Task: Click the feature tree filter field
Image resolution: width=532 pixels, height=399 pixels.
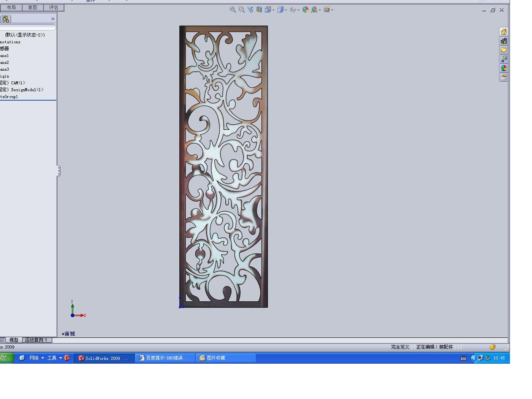Action: tap(28, 27)
